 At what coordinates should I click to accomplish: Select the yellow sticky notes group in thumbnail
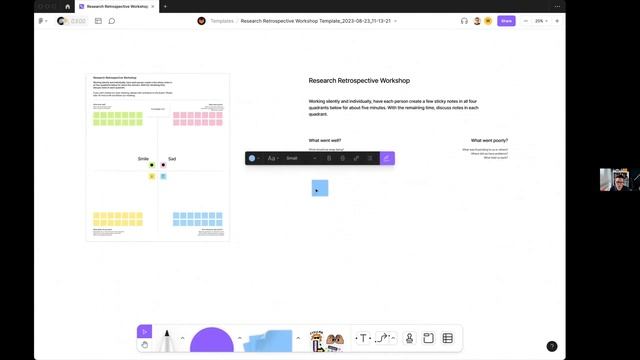tap(118, 219)
